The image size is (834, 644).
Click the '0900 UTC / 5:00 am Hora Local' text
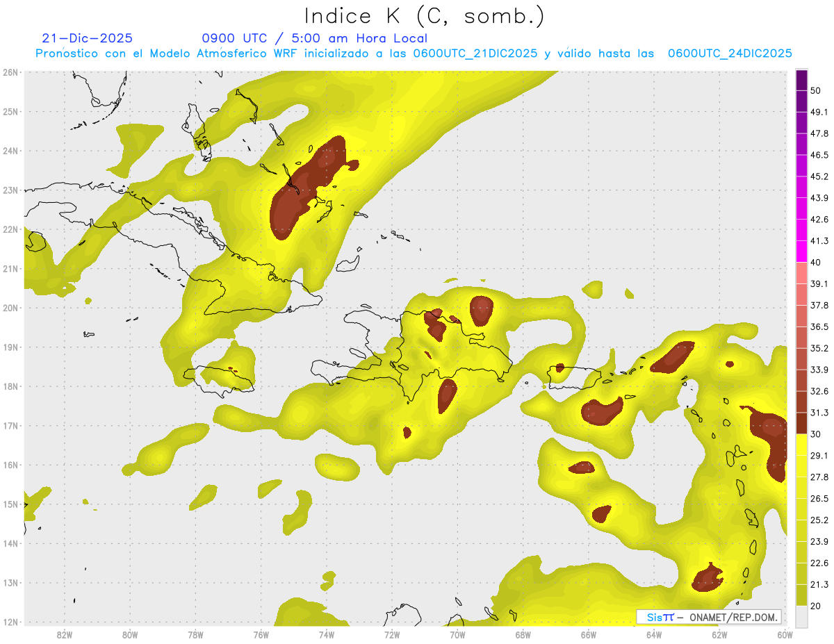point(314,38)
